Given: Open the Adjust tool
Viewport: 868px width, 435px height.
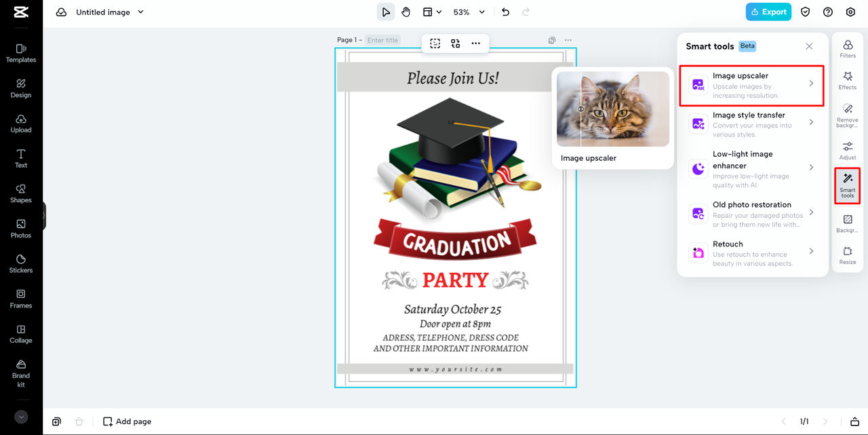Looking at the screenshot, I should click(848, 151).
